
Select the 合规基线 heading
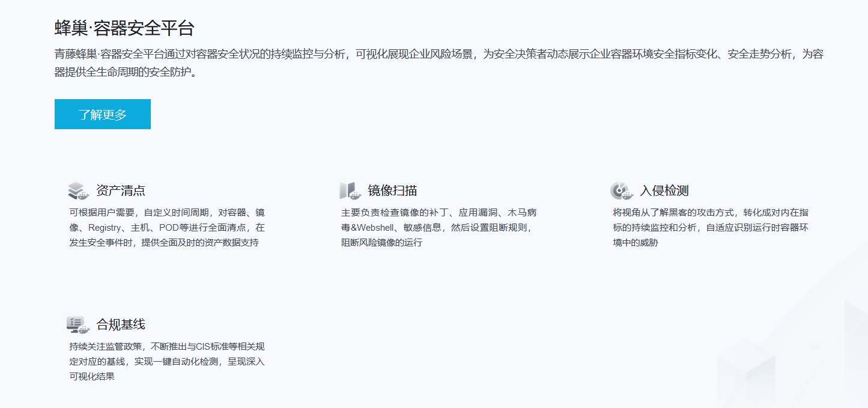(121, 325)
